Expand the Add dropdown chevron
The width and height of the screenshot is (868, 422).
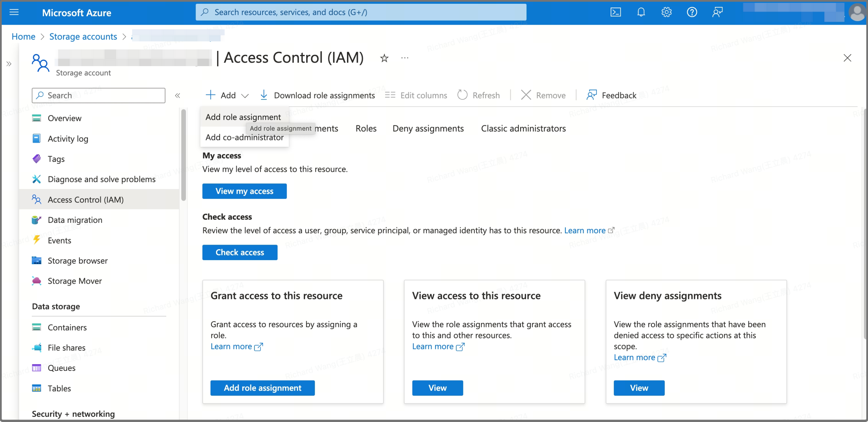(245, 96)
